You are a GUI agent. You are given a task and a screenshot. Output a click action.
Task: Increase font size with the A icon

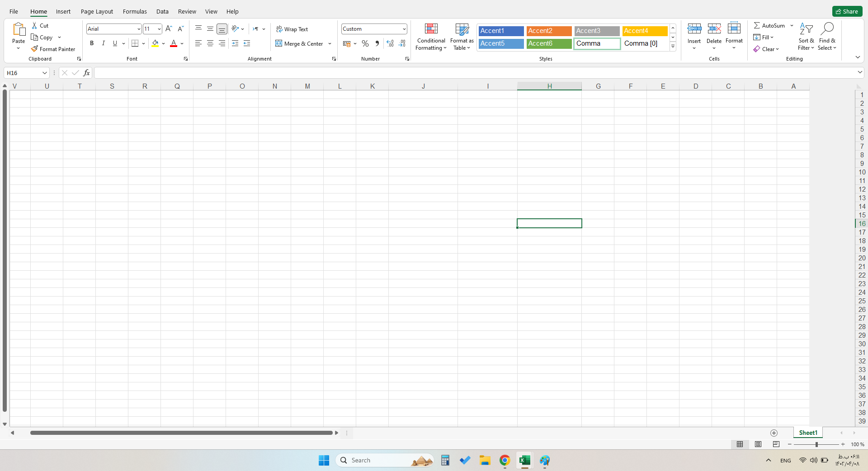(x=169, y=29)
